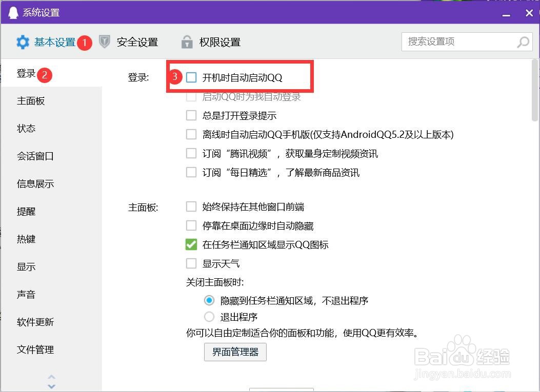Enable 始终保持在其他窗口前端 checkbox

coord(191,207)
